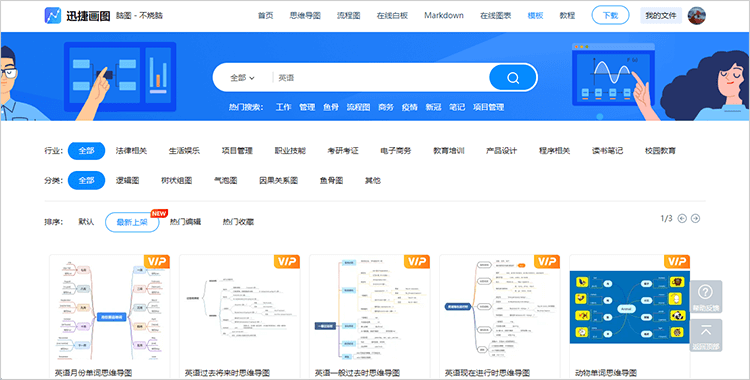Select 教育培训 industry filter
The image size is (750, 380).
pyautogui.click(x=449, y=151)
